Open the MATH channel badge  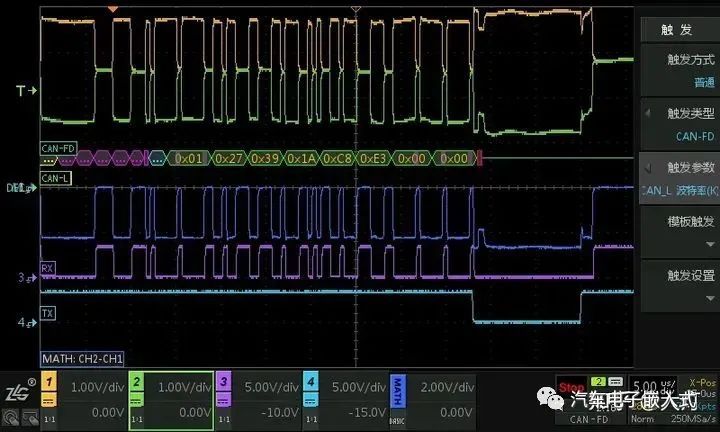pos(398,393)
